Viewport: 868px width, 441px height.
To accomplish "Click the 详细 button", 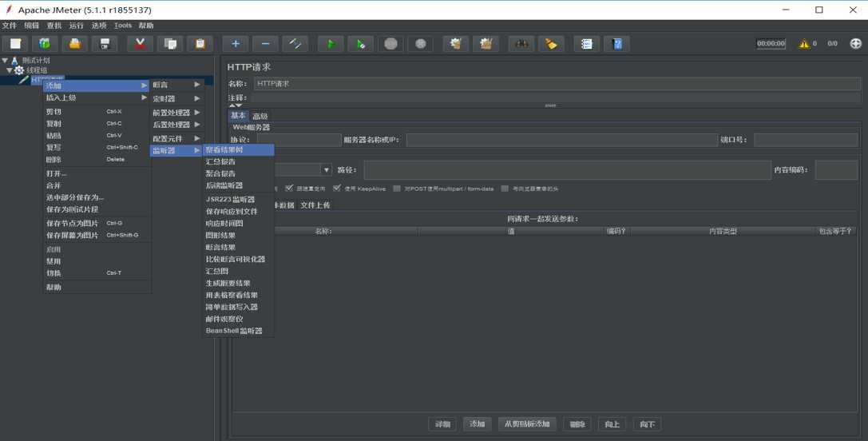I will (x=442, y=424).
